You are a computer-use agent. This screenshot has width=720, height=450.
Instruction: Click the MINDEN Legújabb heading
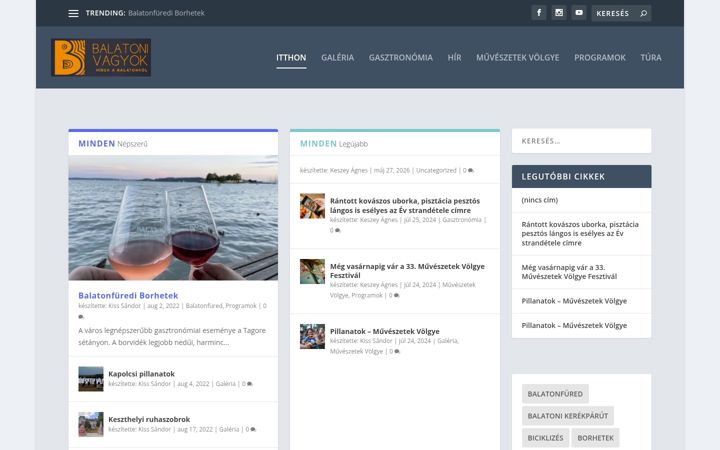click(x=334, y=144)
